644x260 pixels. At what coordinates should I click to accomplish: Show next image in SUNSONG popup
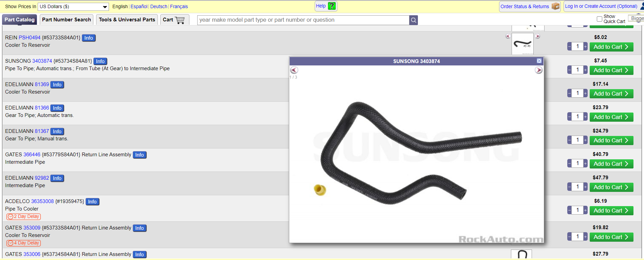click(x=539, y=70)
